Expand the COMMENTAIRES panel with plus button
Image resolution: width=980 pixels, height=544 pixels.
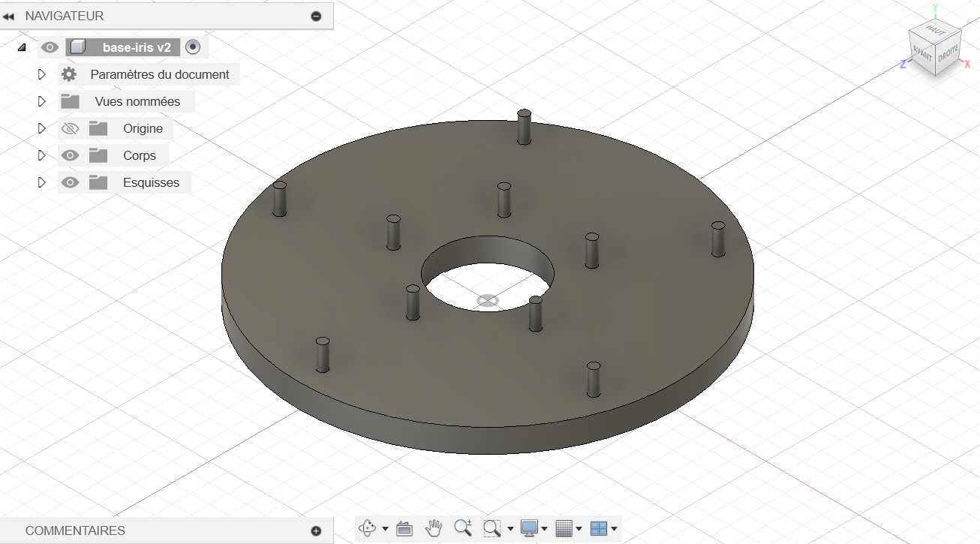pyautogui.click(x=316, y=530)
